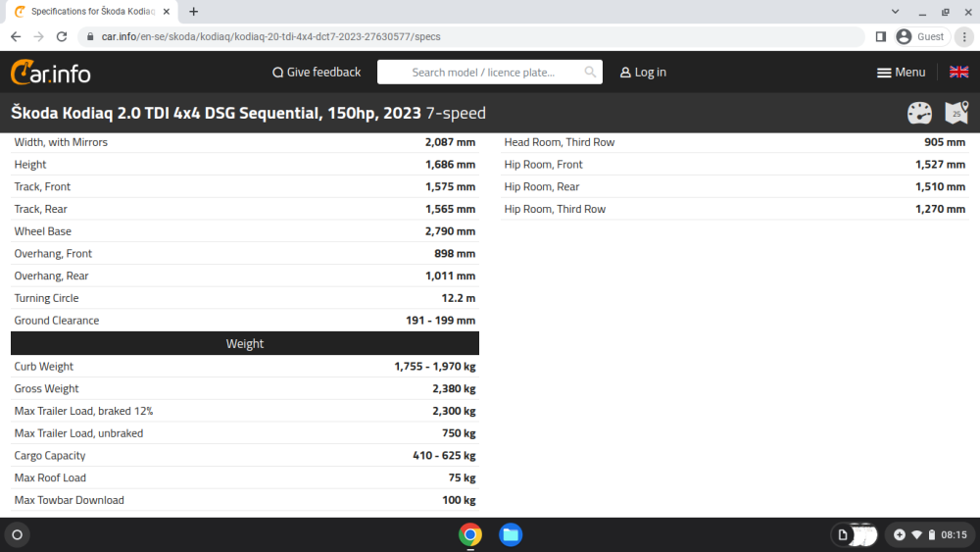Click the 12.2 m turning circle value
Image resolution: width=980 pixels, height=552 pixels.
click(458, 298)
